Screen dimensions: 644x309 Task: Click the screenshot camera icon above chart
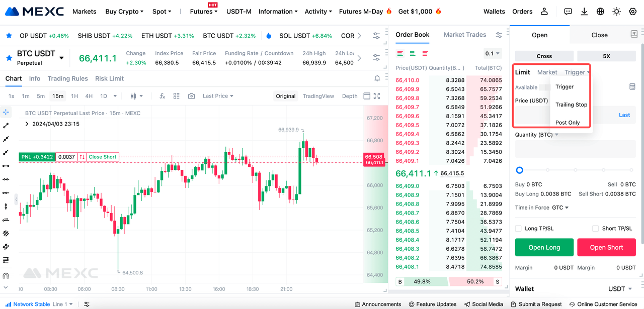point(191,96)
